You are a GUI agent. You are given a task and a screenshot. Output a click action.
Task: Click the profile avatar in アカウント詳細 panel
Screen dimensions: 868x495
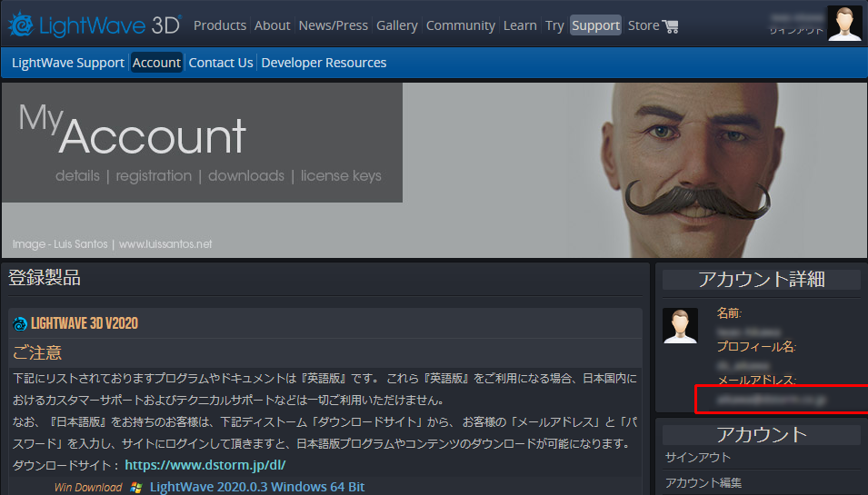click(681, 326)
